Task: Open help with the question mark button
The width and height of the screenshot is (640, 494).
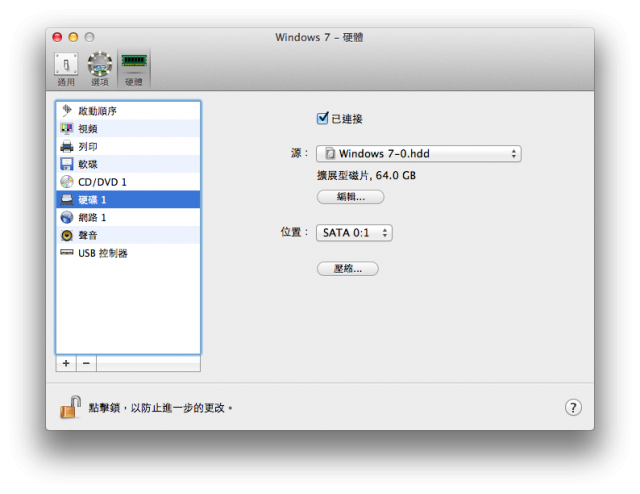Action: click(573, 407)
